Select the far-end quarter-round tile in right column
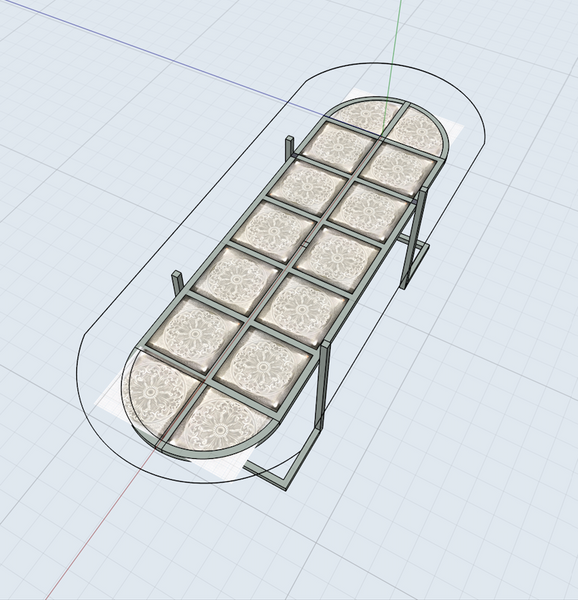This screenshot has width=578, height=600. click(420, 130)
